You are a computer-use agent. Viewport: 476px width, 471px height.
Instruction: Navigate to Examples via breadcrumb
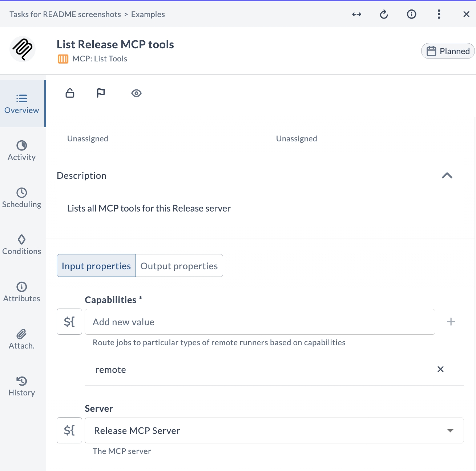(148, 14)
